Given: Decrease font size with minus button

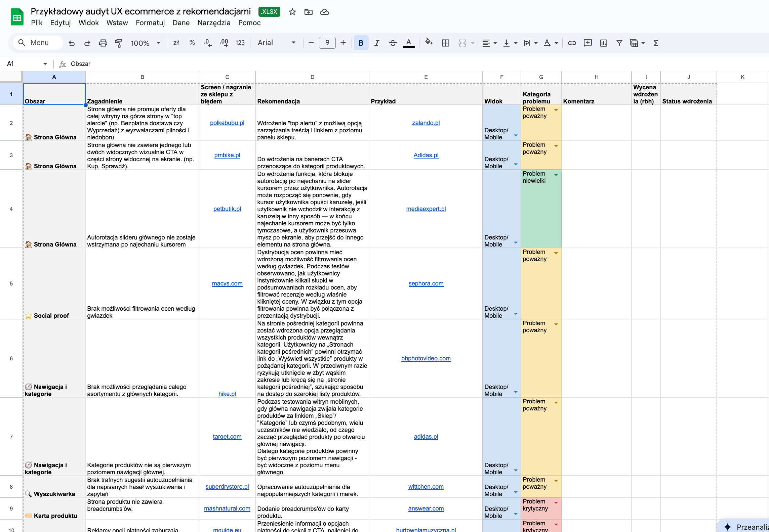Looking at the screenshot, I should (311, 43).
